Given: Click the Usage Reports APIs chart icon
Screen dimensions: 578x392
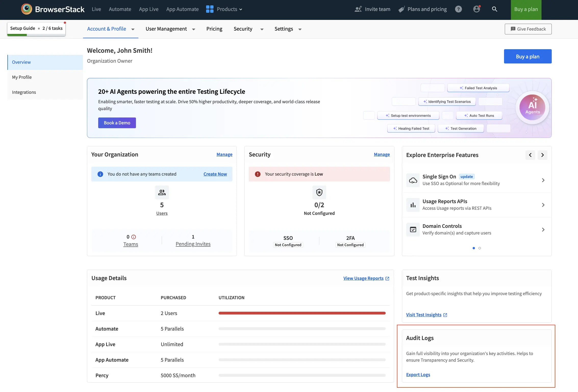Looking at the screenshot, I should pyautogui.click(x=413, y=205).
